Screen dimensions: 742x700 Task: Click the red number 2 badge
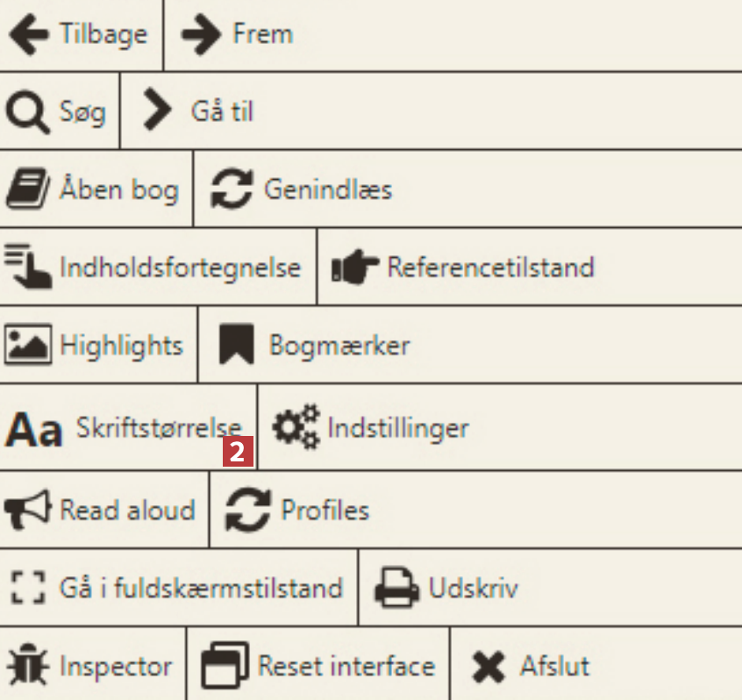[239, 453]
